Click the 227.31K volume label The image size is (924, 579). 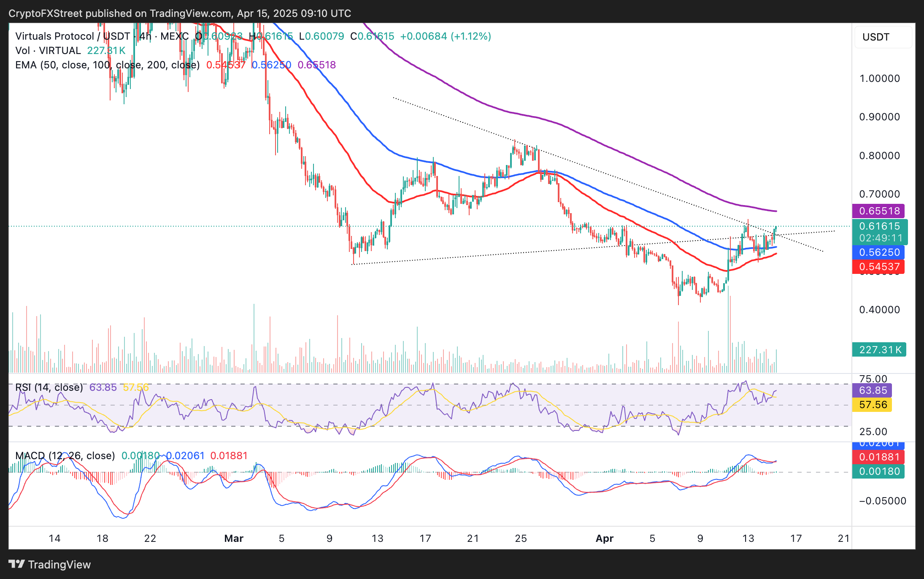[x=879, y=350]
